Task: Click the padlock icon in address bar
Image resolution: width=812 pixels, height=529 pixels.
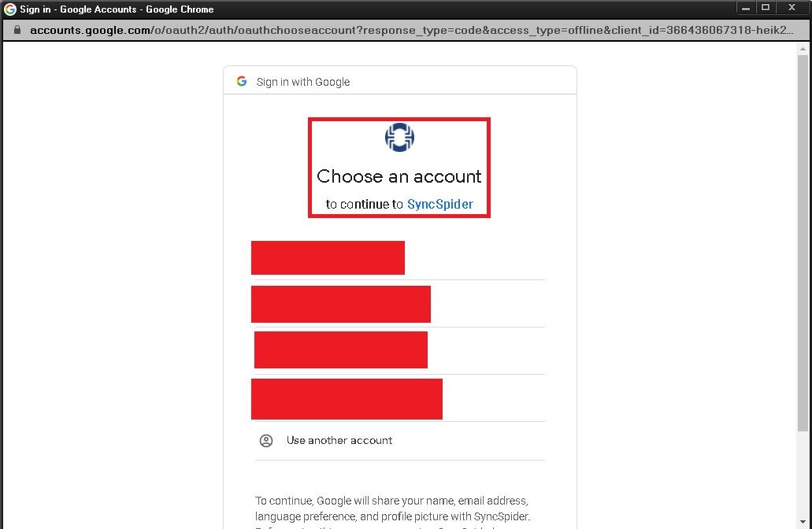Action: coord(17,30)
